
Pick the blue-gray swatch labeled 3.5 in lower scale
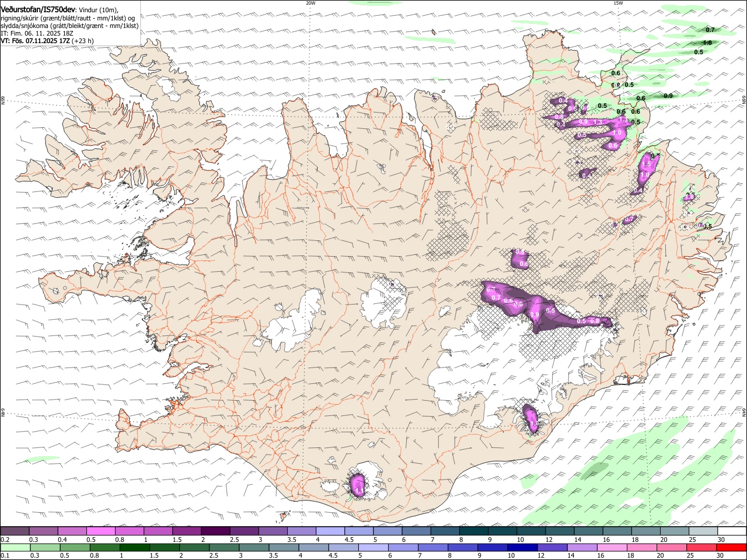(x=284, y=547)
